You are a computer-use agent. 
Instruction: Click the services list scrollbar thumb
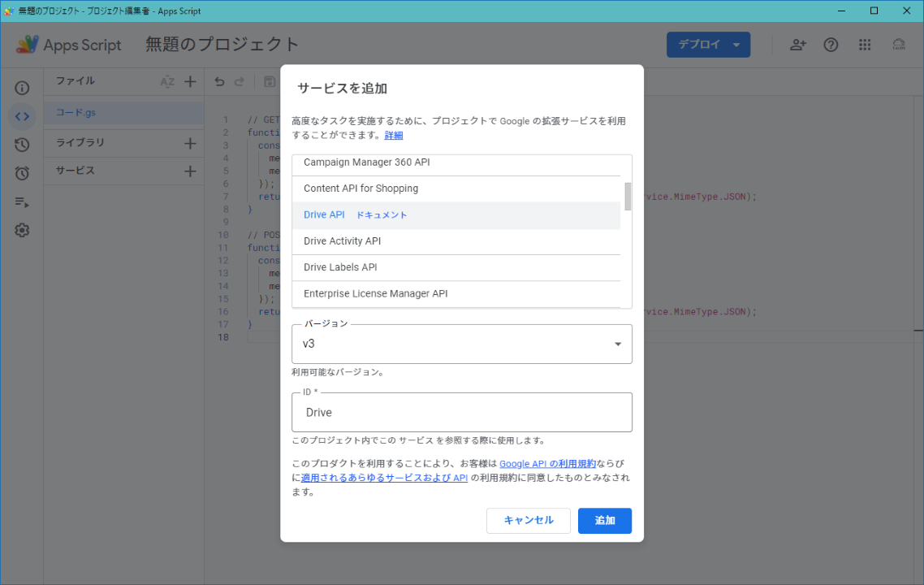point(628,197)
